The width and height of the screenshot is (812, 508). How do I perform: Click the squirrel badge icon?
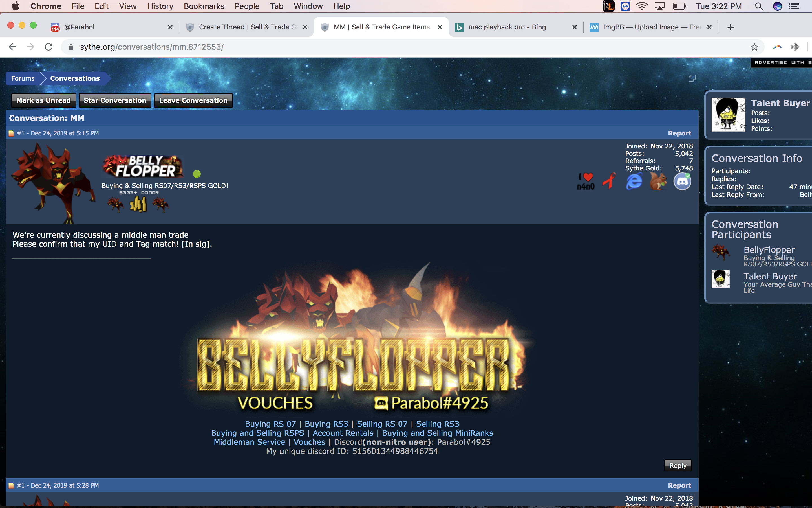click(658, 181)
